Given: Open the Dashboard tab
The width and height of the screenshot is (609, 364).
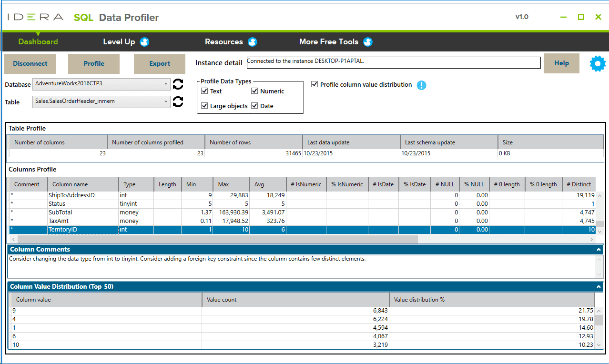Looking at the screenshot, I should point(38,42).
